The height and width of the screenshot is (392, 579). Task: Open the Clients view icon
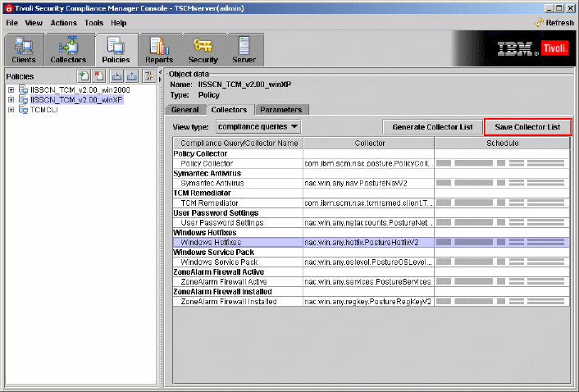[x=24, y=48]
